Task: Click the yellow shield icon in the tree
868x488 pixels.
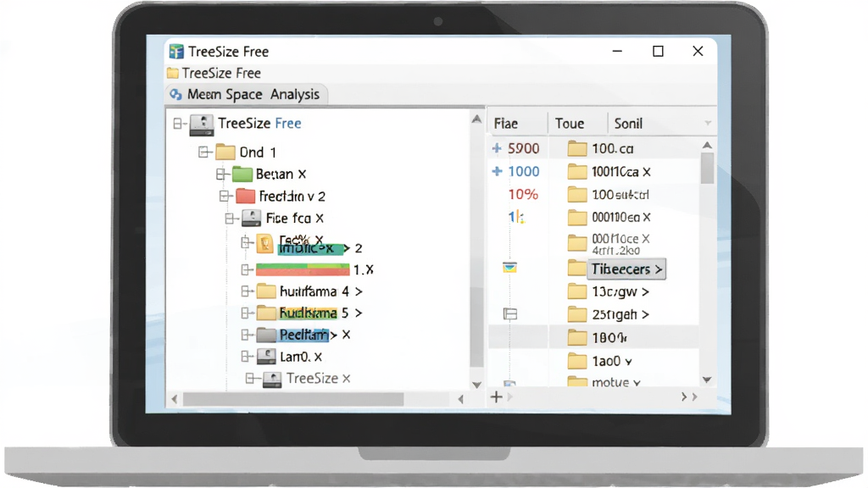Action: click(265, 243)
